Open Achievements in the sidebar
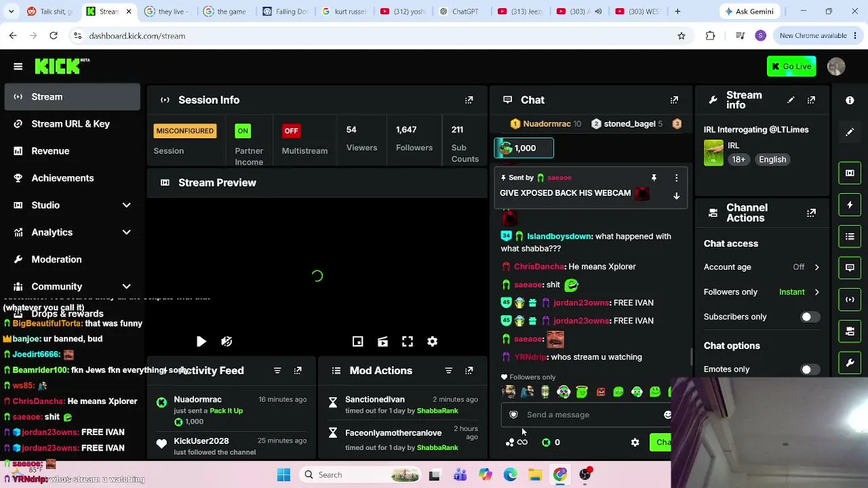Screen dimensions: 868x488 tap(72, 178)
